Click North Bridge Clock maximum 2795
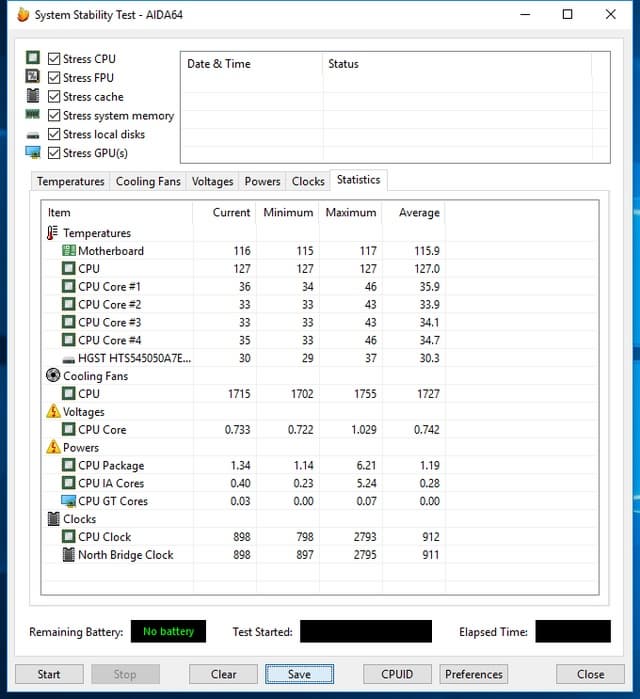The width and height of the screenshot is (640, 699). (x=365, y=555)
